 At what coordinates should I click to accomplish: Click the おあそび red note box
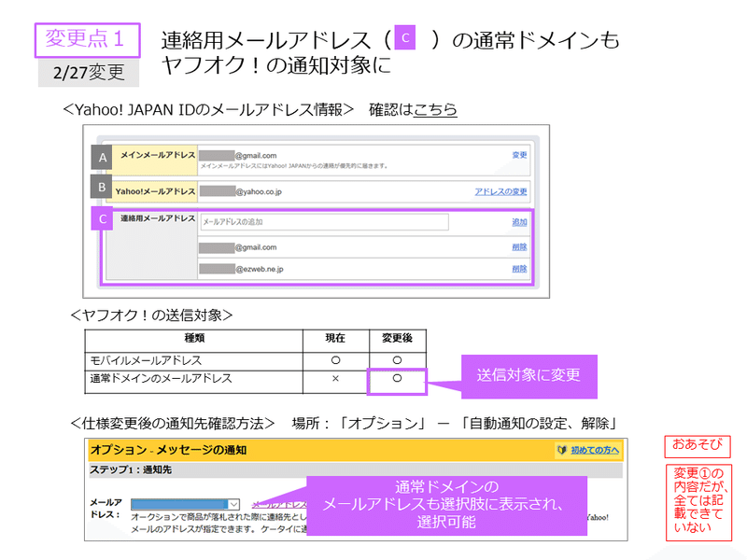[x=698, y=446]
